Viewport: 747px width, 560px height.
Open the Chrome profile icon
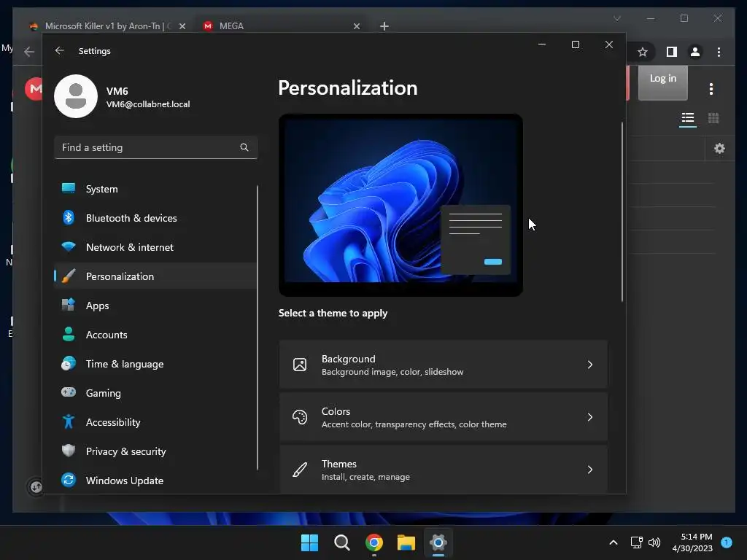click(695, 52)
